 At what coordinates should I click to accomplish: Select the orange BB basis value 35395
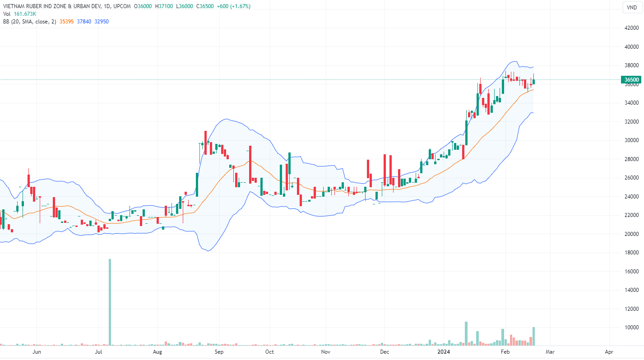[67, 22]
